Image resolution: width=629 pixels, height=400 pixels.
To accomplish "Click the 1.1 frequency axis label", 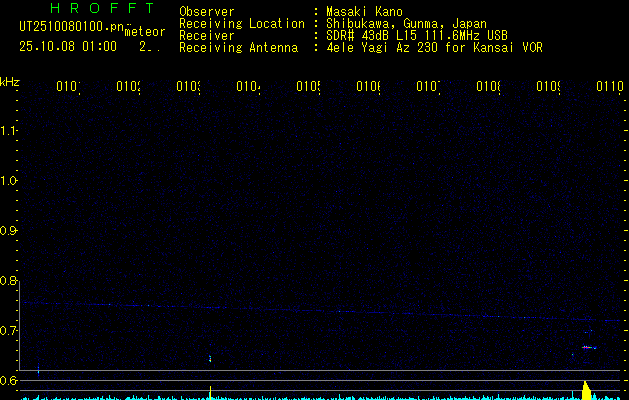I will point(10,130).
